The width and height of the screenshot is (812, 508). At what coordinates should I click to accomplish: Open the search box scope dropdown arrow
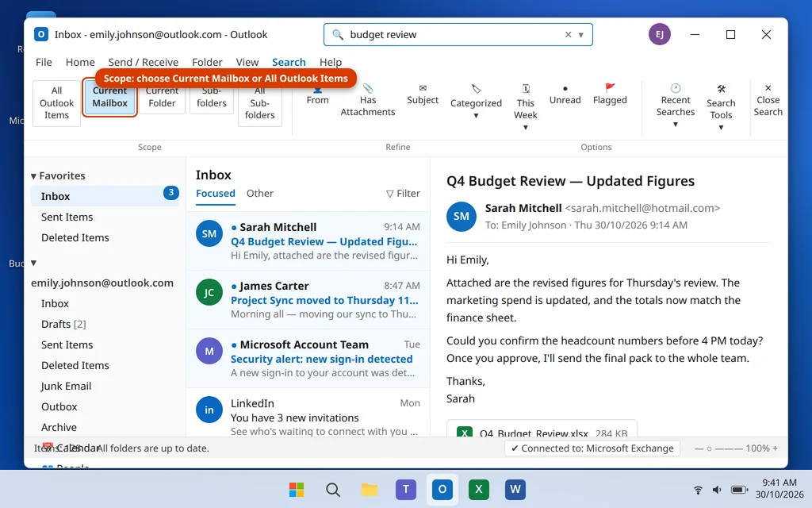581,35
